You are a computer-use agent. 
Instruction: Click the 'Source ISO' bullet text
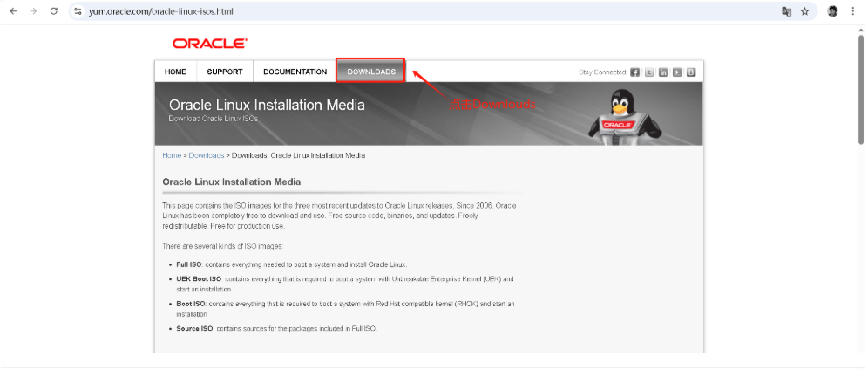click(277, 329)
